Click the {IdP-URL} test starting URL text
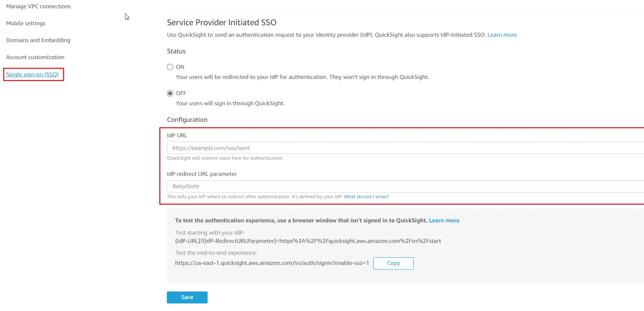This screenshot has height=311, width=644. coord(308,241)
